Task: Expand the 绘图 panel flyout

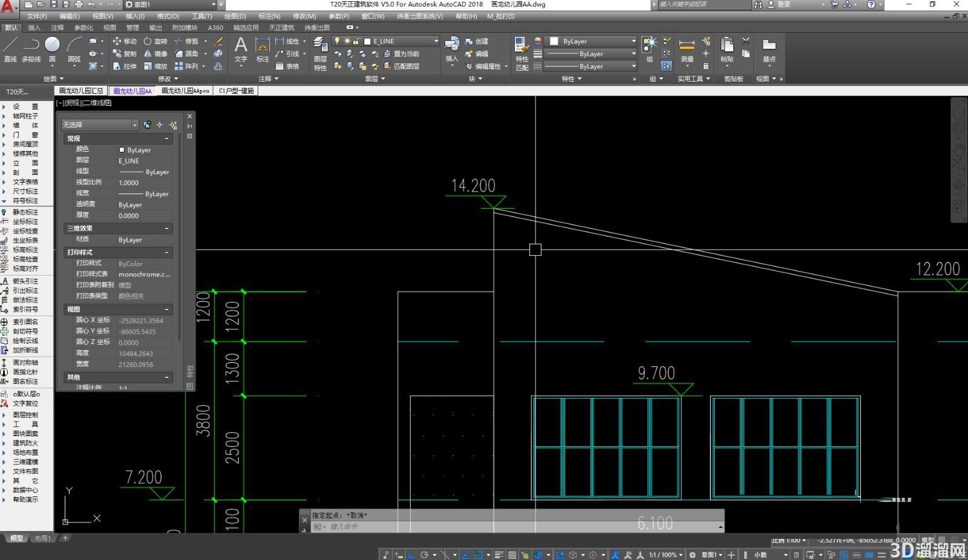Action: point(53,79)
